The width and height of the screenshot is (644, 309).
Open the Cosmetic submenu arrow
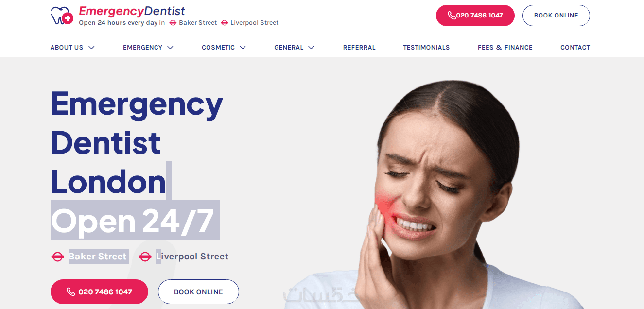243,48
